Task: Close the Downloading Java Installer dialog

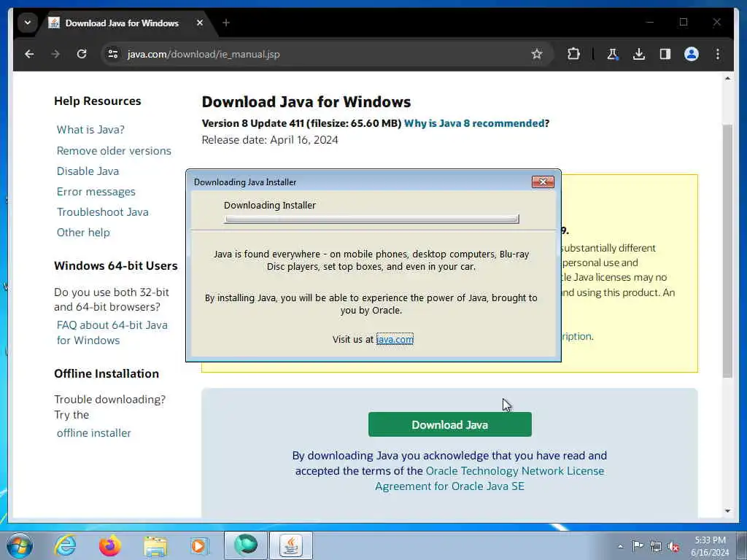Action: coord(543,182)
